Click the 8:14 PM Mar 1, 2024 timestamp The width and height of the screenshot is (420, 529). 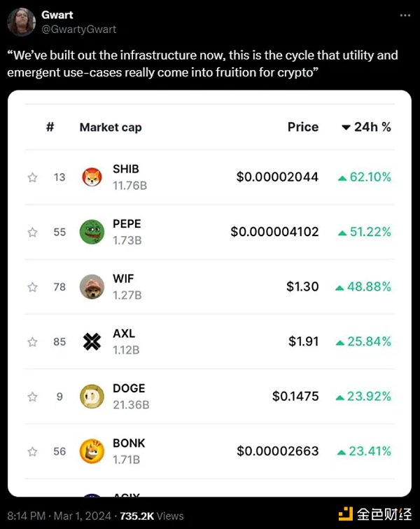point(60,516)
